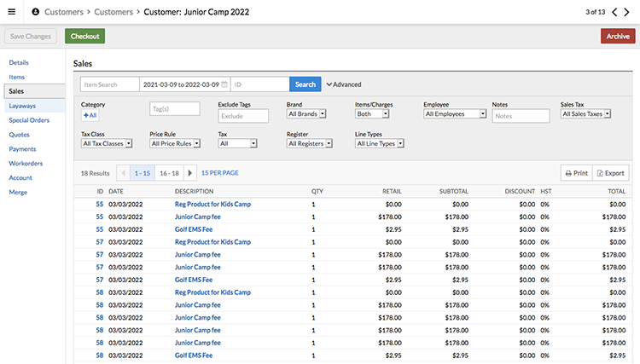
Task: Export the sales results
Action: pos(610,172)
